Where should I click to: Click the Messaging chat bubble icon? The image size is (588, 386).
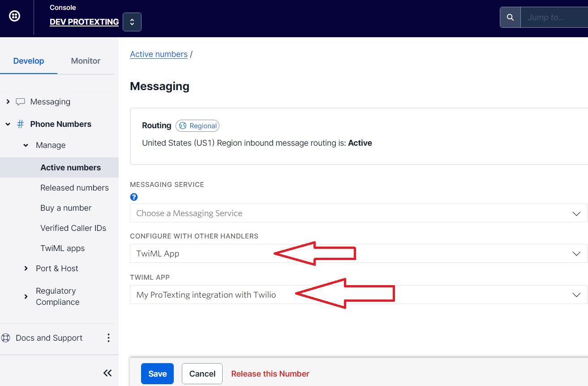20,102
